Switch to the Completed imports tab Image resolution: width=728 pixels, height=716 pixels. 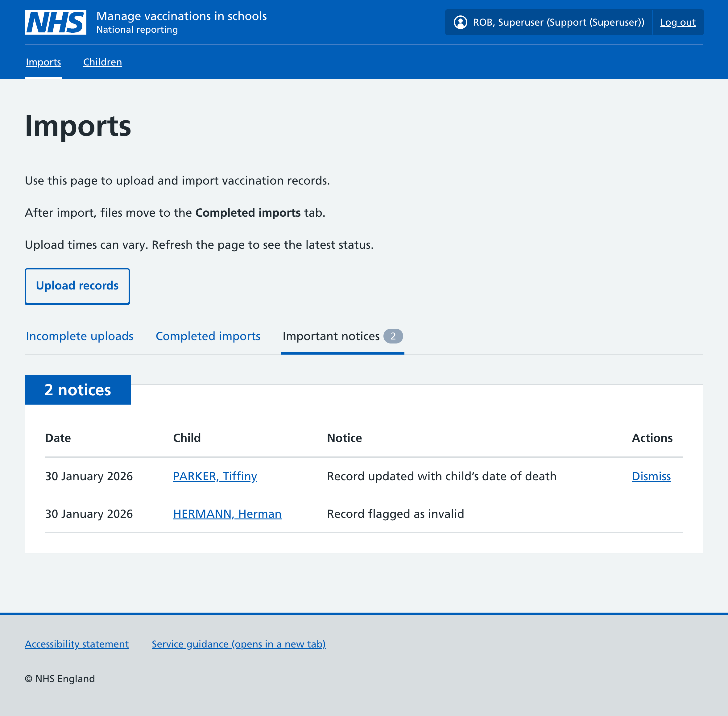pos(208,336)
